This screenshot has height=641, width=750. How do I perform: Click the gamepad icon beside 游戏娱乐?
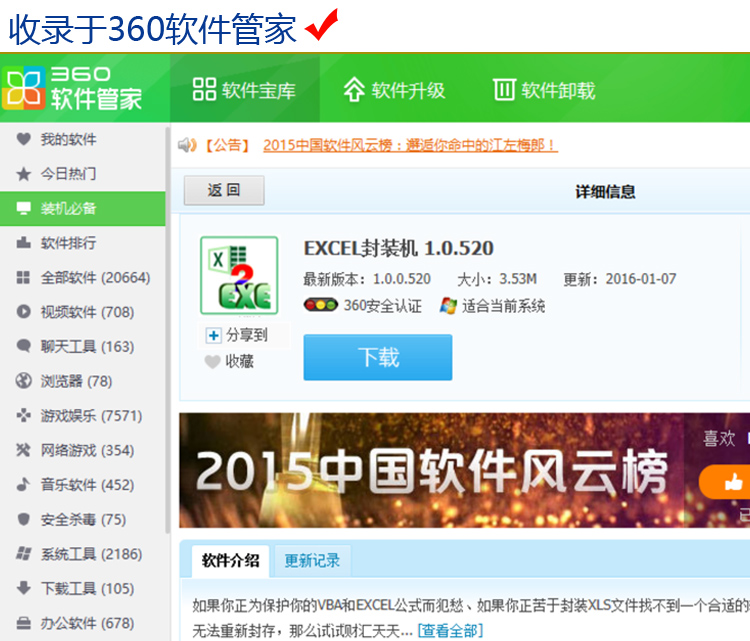click(23, 416)
